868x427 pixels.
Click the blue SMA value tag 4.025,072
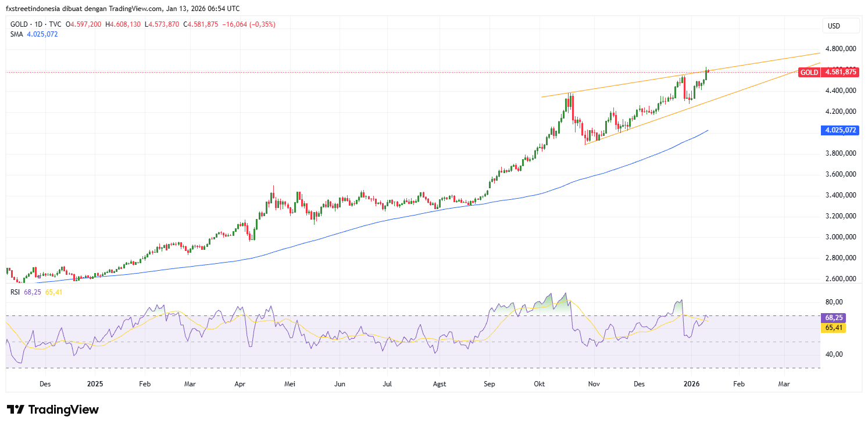[840, 130]
